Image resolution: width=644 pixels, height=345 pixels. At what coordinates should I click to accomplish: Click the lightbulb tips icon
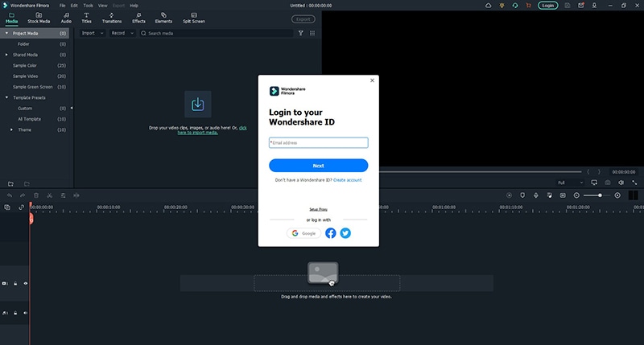tap(502, 6)
